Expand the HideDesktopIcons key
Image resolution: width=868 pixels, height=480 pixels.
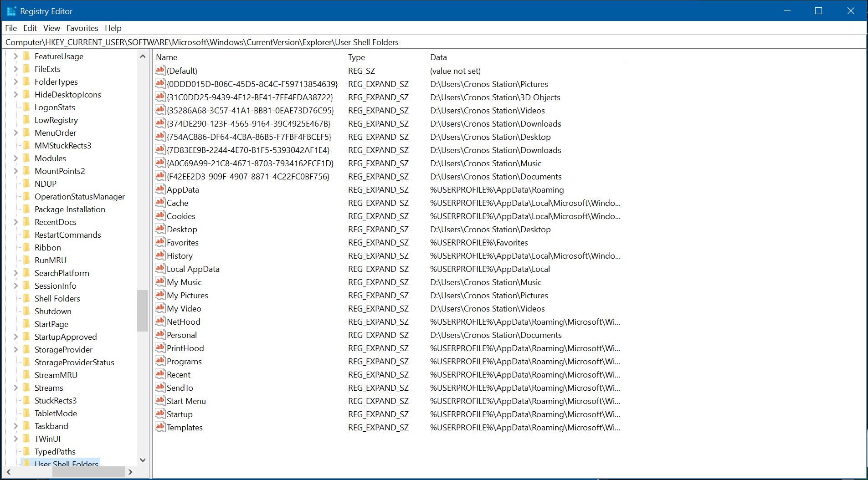pos(15,94)
